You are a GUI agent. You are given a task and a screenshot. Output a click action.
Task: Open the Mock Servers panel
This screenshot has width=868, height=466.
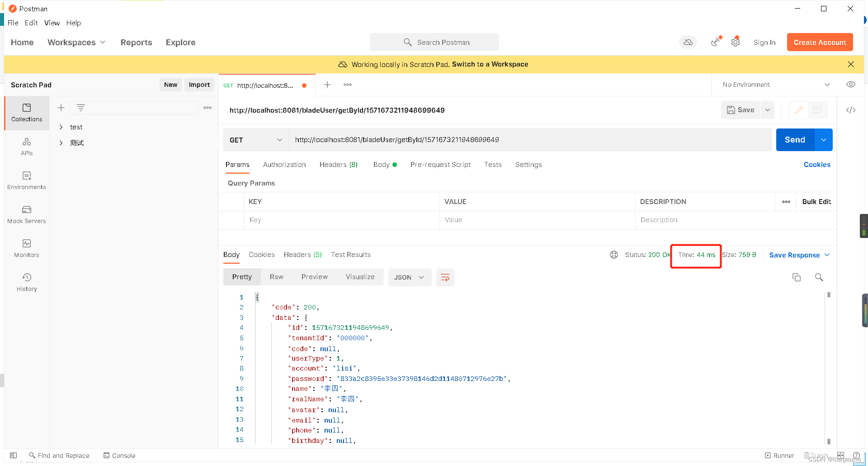(x=26, y=214)
